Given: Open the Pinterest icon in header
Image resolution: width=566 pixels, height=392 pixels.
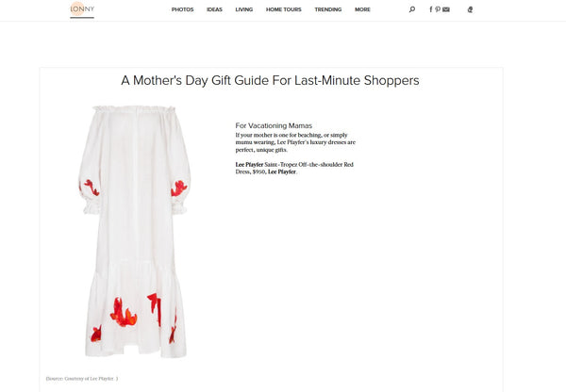Looking at the screenshot, I should click(x=438, y=9).
